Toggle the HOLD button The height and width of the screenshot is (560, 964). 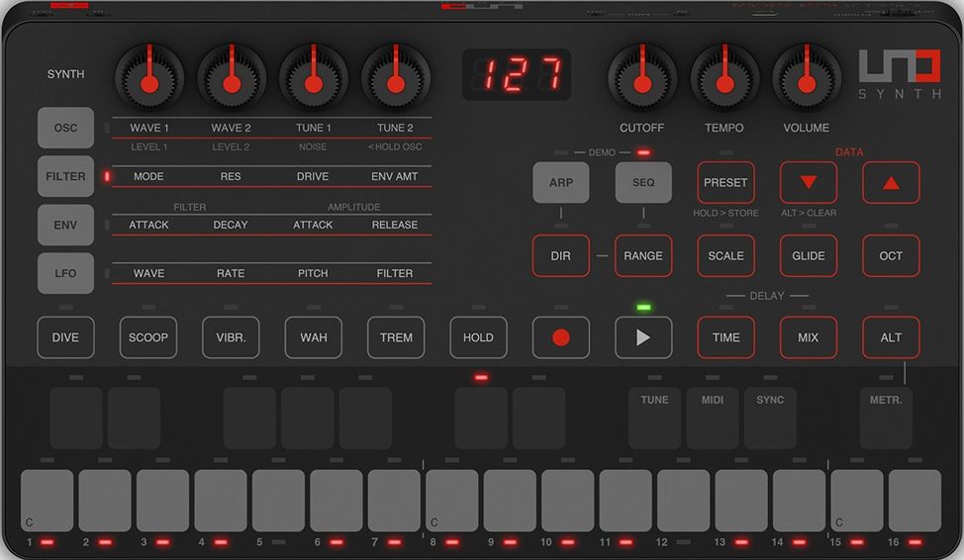[478, 337]
